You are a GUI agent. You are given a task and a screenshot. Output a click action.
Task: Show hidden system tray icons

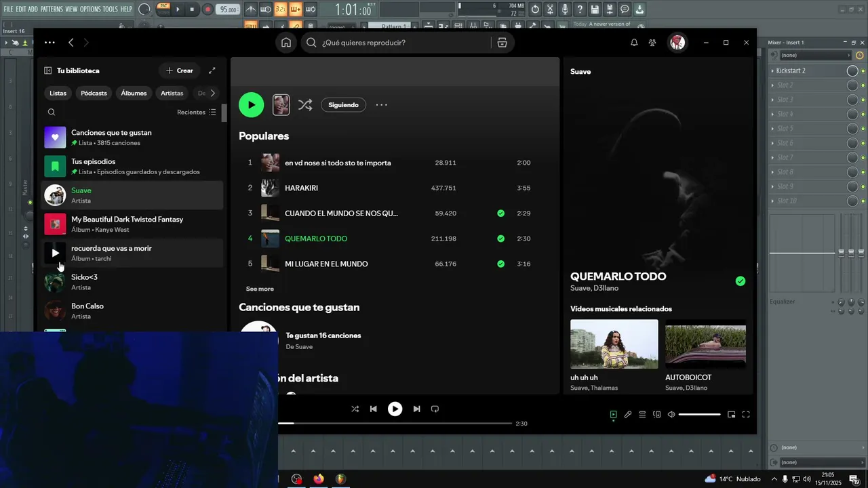tap(774, 479)
